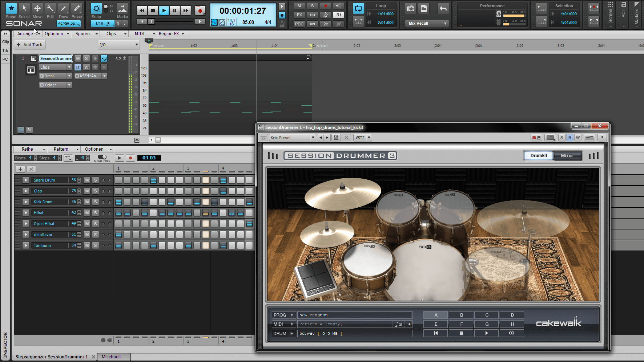Screen dimensions: 644x362
Task: Select pattern bank B in Session Drummer
Action: click(461, 315)
